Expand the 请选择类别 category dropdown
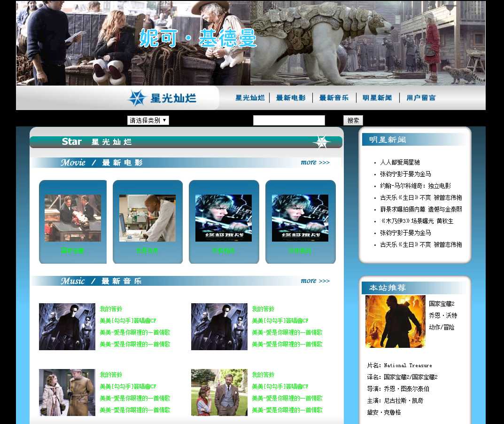Viewport: 504px width, 424px height. (148, 120)
